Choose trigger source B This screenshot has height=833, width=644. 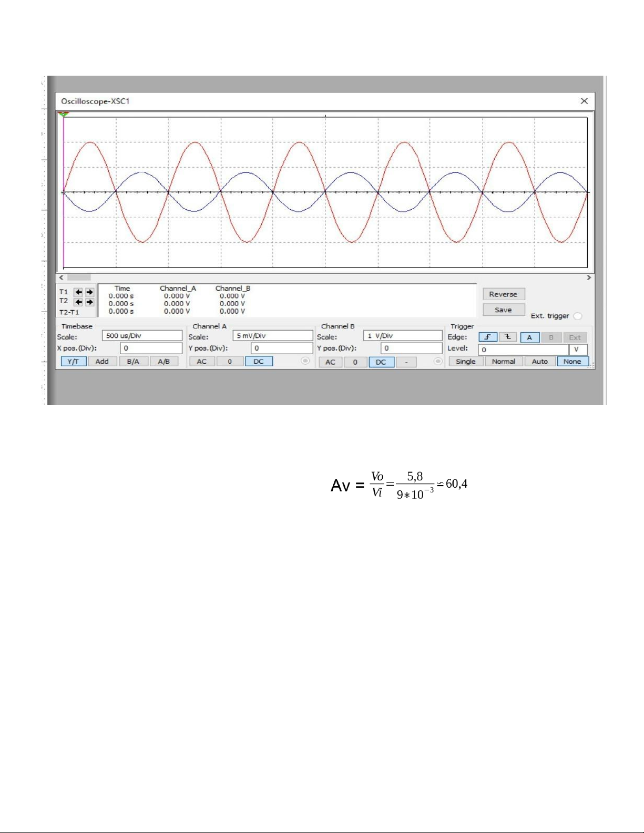(551, 337)
